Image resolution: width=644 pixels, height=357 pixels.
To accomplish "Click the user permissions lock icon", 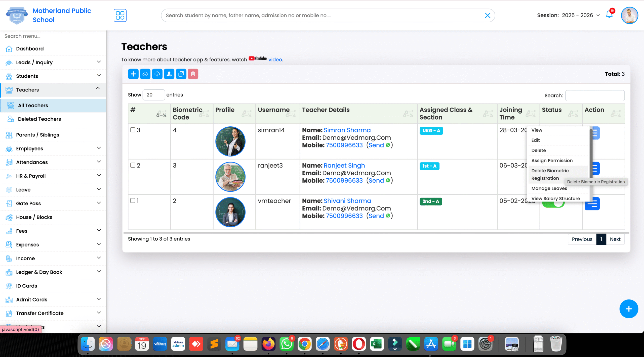I will (x=169, y=74).
